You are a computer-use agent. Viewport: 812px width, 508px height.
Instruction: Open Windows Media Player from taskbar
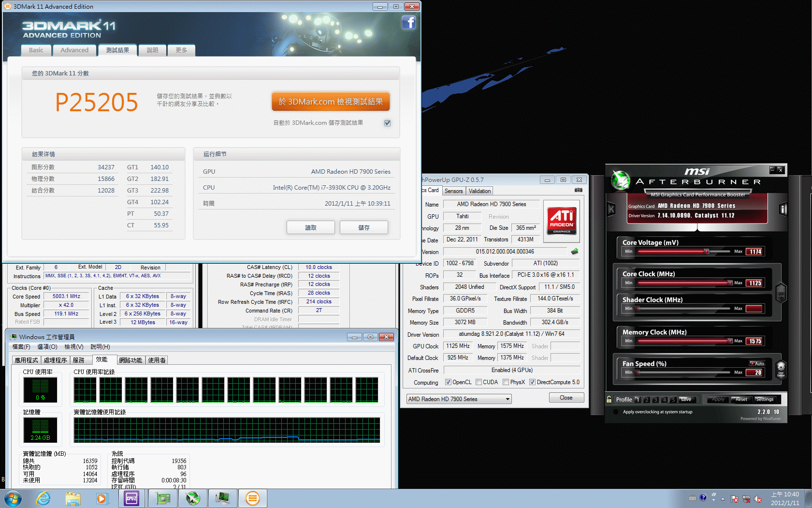[102, 498]
